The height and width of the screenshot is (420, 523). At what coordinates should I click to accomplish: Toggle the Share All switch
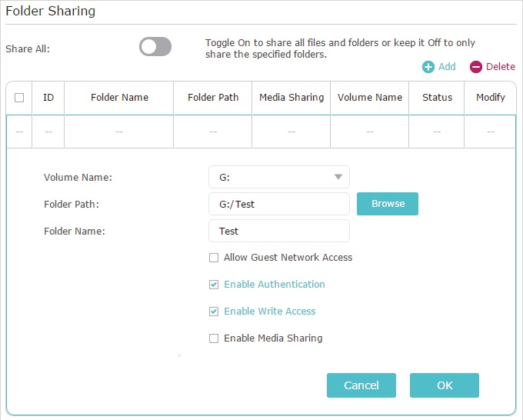tap(155, 47)
